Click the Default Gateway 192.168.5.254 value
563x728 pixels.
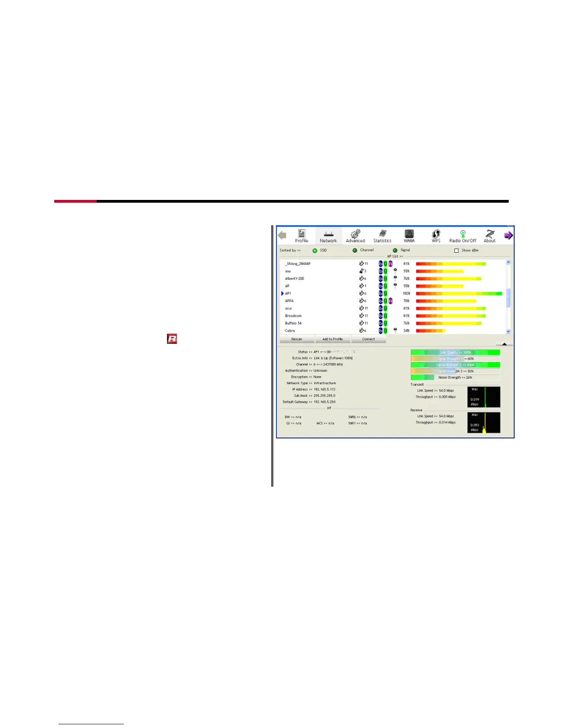pyautogui.click(x=325, y=402)
